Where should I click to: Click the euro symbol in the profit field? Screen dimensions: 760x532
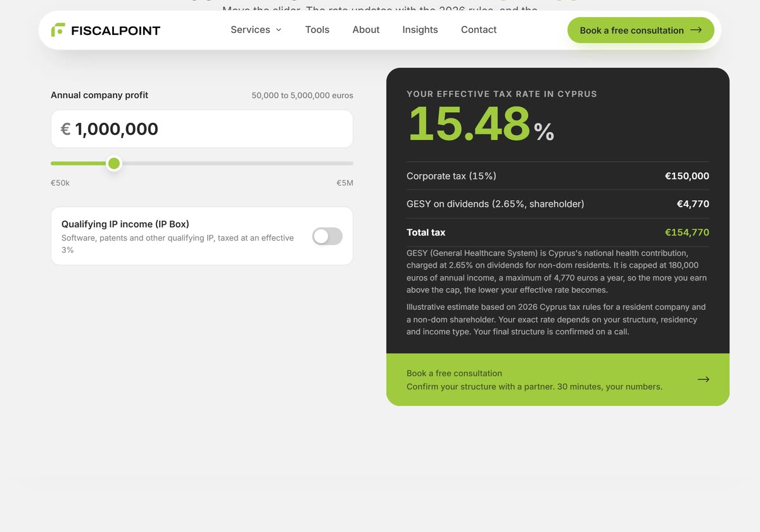pyautogui.click(x=66, y=129)
